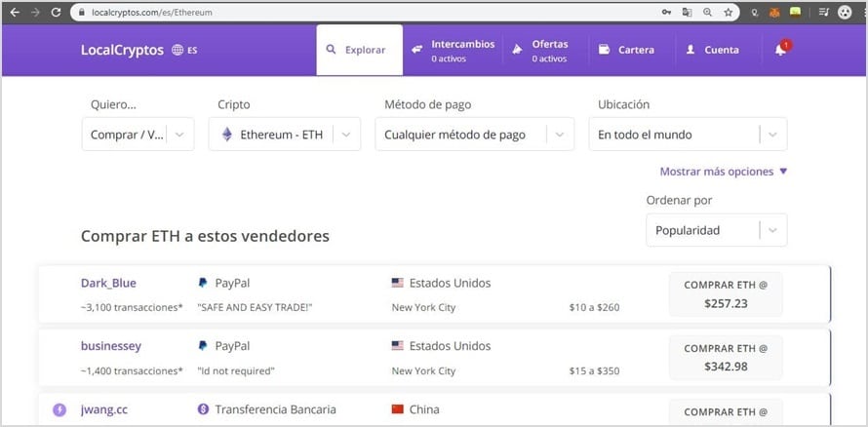Open the MetaMask fox extension
The width and height of the screenshot is (868, 427).
click(774, 12)
